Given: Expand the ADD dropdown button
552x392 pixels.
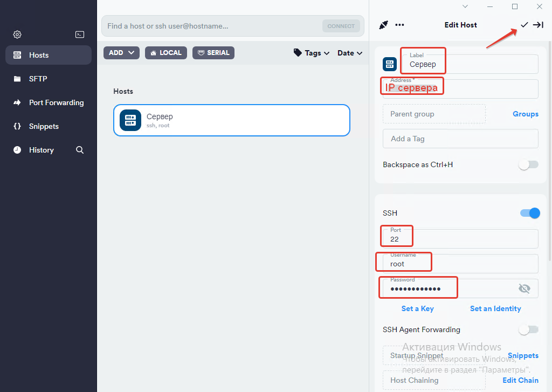Looking at the screenshot, I should 121,53.
